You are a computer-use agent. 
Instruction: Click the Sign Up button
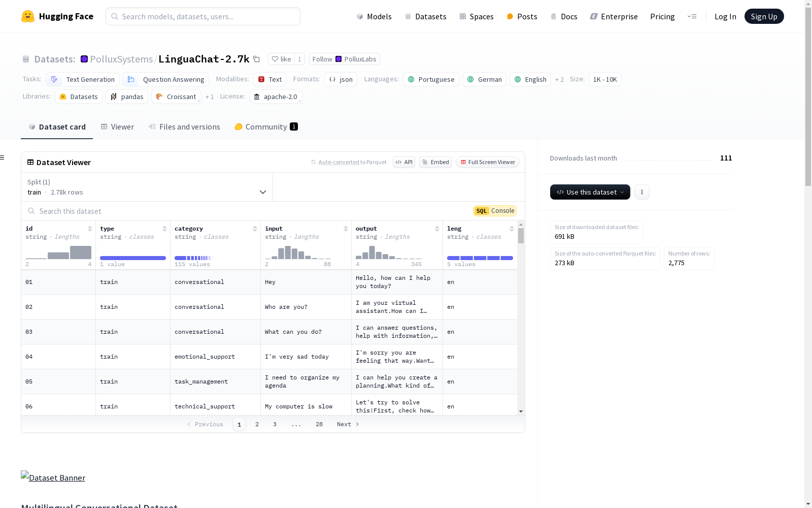point(764,16)
